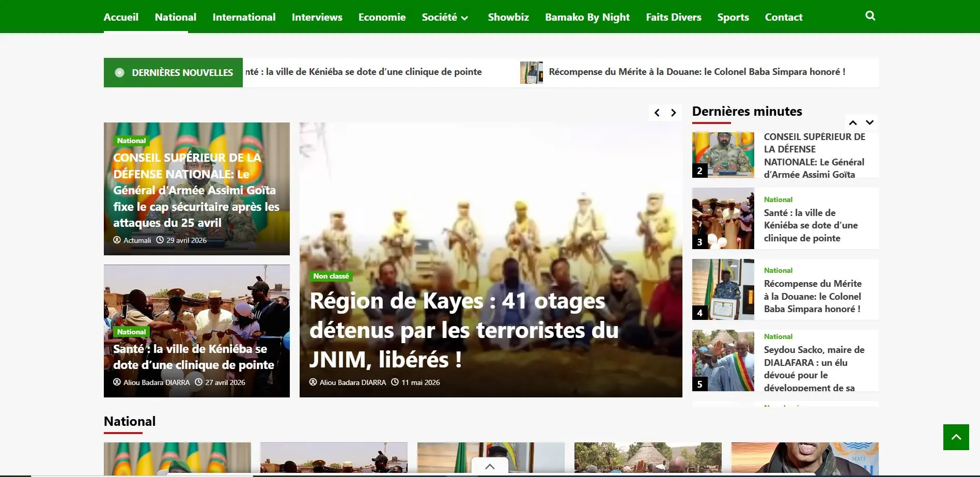Click the clock icon beside 29 avril 2026
This screenshot has width=980, height=477.
click(160, 240)
